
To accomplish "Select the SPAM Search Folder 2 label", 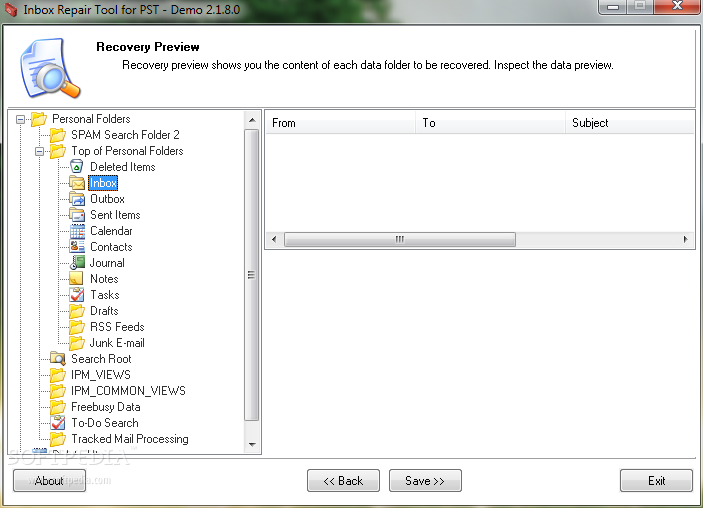I will coord(126,135).
